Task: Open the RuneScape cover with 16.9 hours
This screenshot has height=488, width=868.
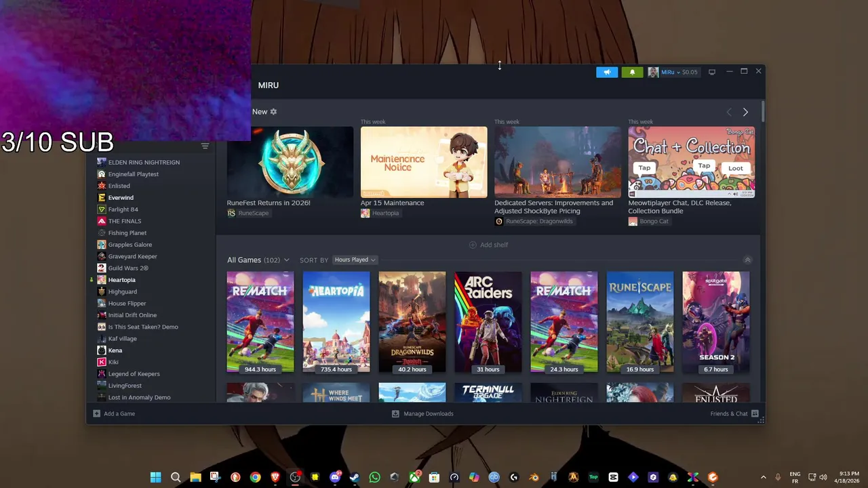Action: pyautogui.click(x=640, y=322)
